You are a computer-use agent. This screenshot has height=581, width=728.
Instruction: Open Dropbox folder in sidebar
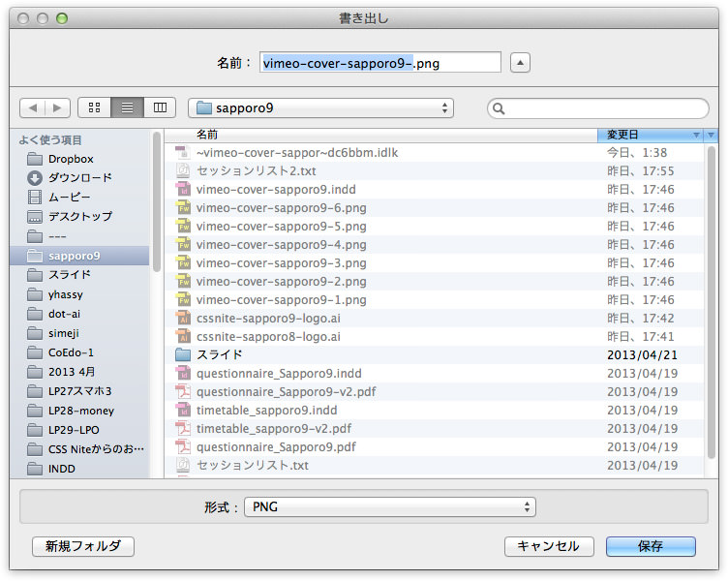[x=79, y=159]
